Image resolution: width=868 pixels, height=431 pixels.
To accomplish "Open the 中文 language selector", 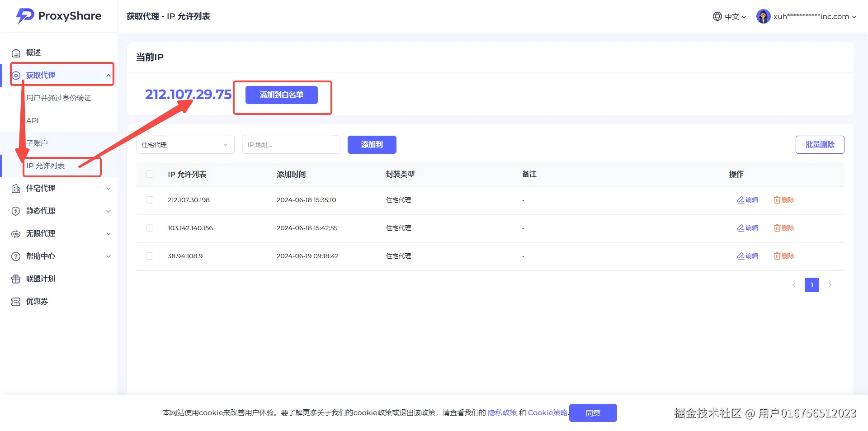I will [x=729, y=16].
